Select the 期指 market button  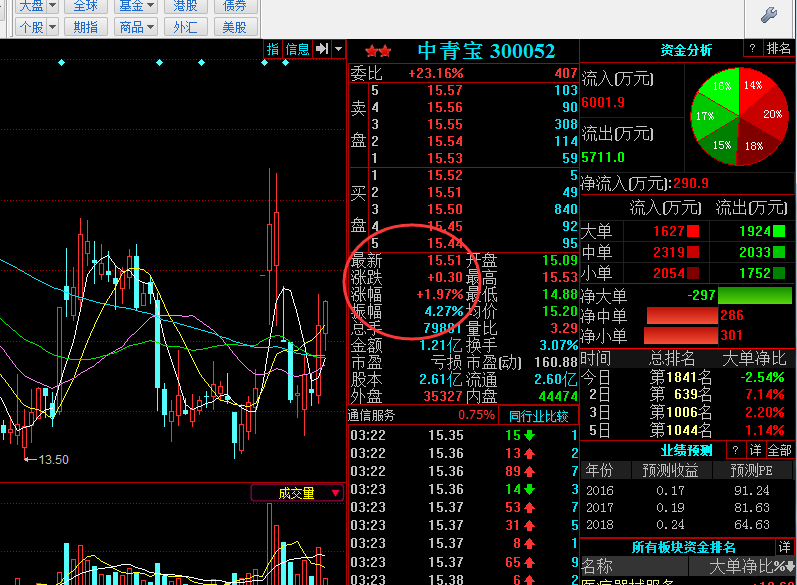click(85, 26)
